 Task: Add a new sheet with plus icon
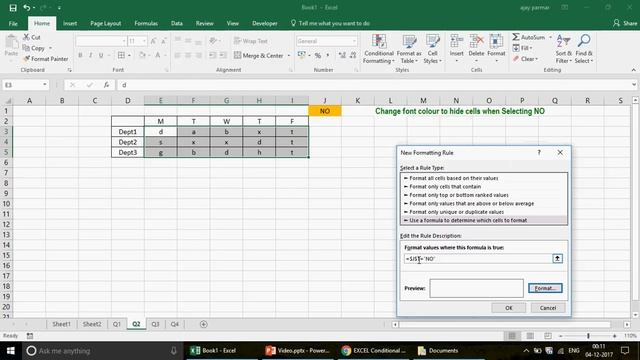coord(203,324)
